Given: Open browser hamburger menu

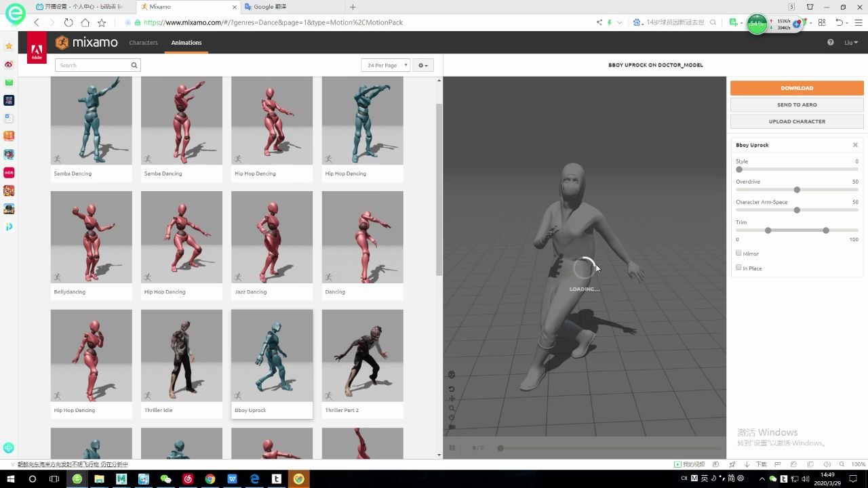Looking at the screenshot, I should tap(859, 22).
